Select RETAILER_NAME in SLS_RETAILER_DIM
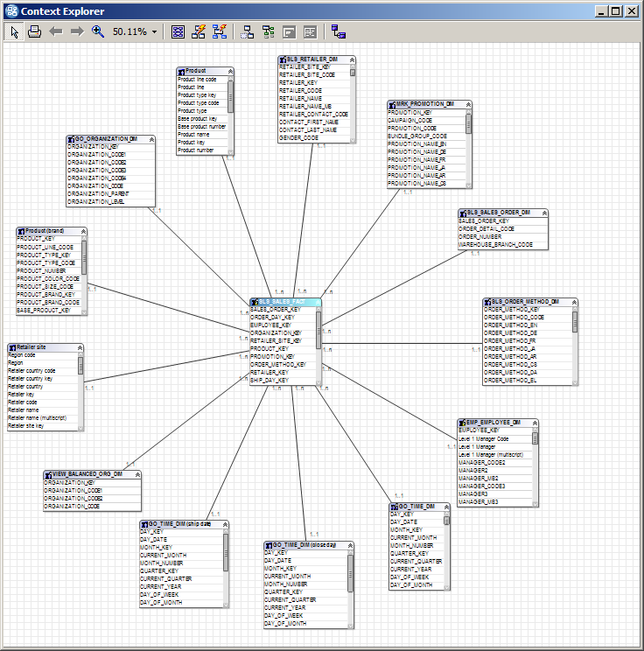 (300, 98)
